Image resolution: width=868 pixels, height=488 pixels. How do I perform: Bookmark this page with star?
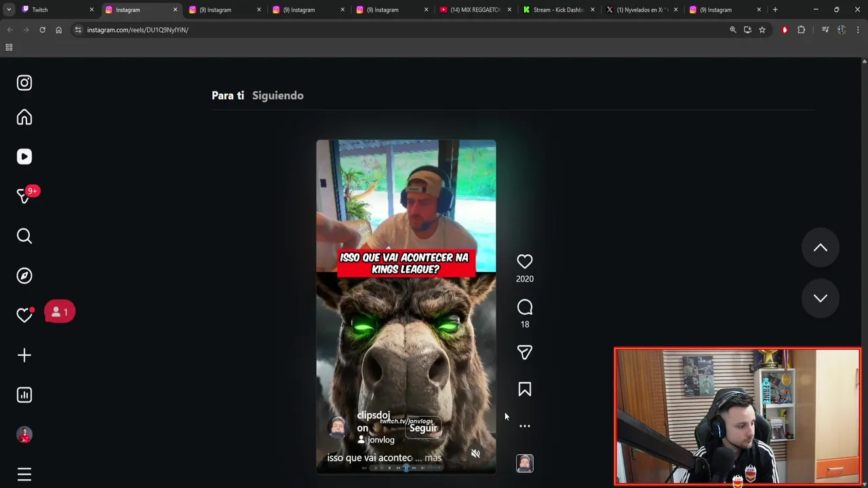point(762,30)
